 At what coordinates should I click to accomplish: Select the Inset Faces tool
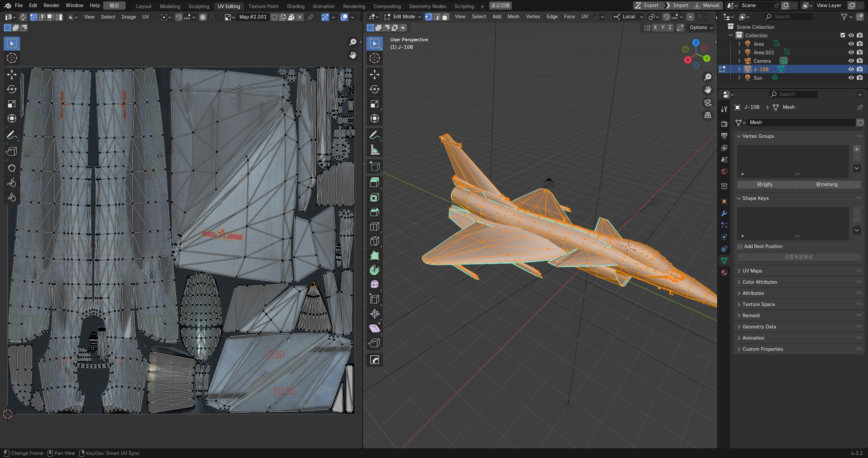(375, 198)
